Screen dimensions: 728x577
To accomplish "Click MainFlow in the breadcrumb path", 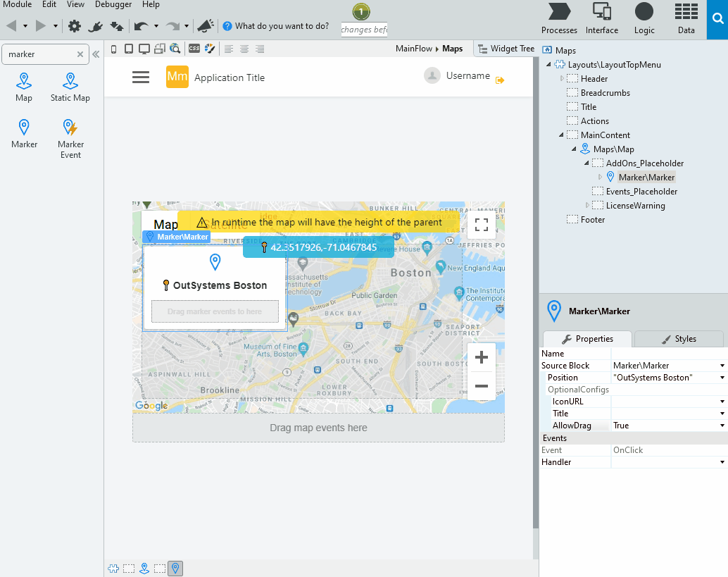I will click(414, 49).
